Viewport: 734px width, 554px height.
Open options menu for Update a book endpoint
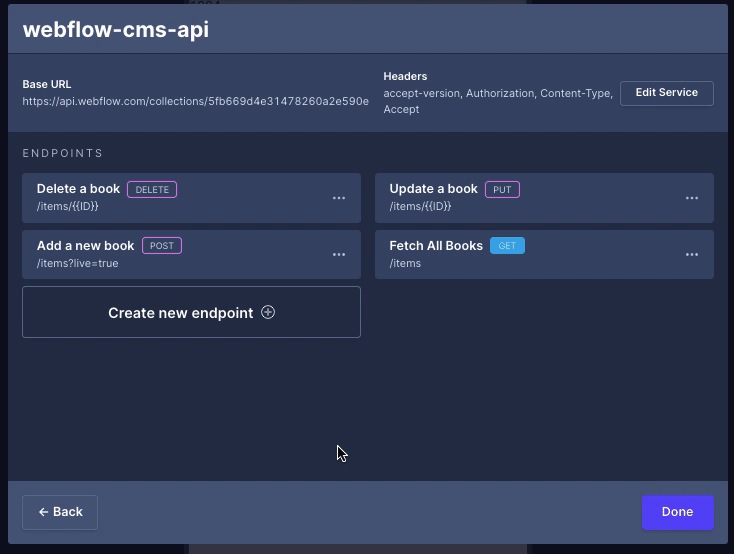pos(692,198)
